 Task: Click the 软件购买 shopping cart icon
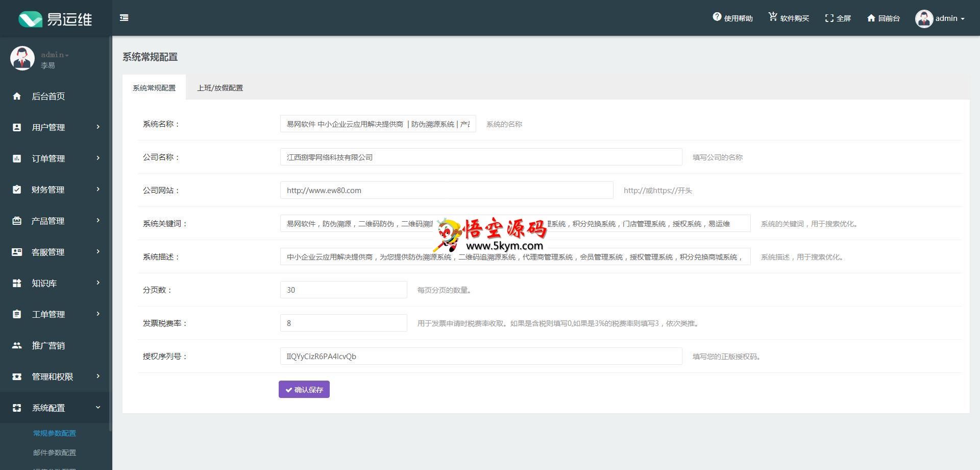(x=773, y=17)
